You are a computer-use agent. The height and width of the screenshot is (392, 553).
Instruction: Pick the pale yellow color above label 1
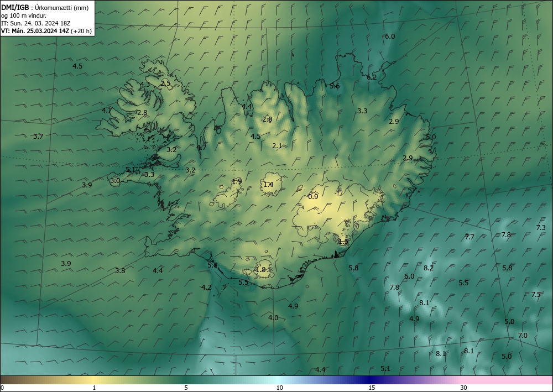(94, 380)
